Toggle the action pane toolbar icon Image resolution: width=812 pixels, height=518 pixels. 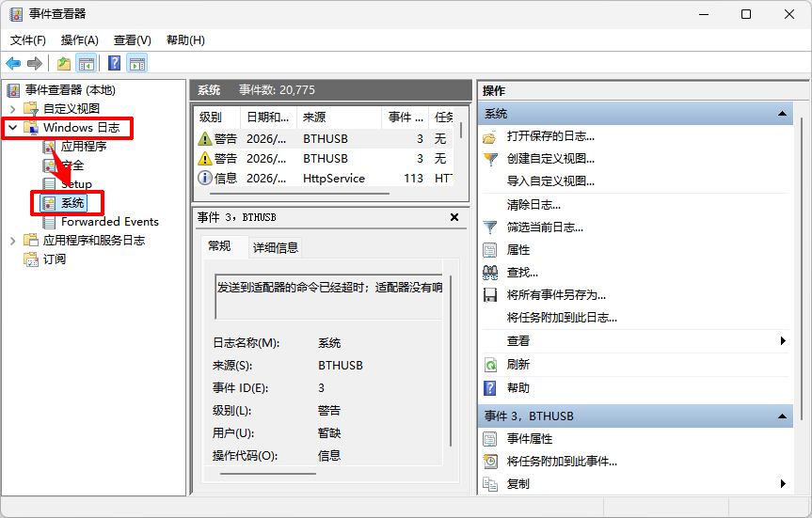137,64
